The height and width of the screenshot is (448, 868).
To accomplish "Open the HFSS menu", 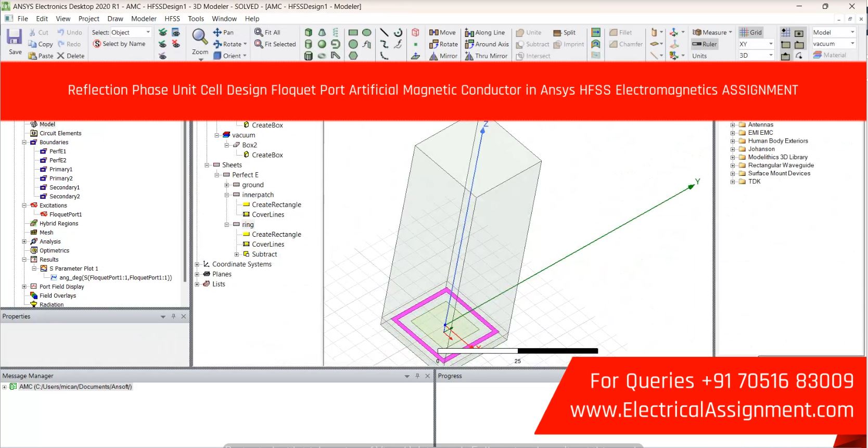I will tap(172, 19).
